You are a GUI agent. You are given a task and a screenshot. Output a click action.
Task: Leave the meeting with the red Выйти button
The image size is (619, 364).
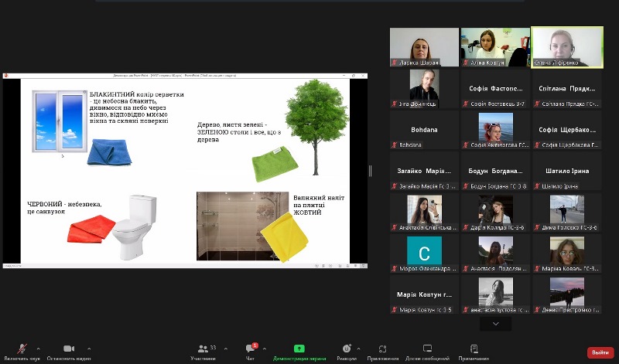[600, 352]
